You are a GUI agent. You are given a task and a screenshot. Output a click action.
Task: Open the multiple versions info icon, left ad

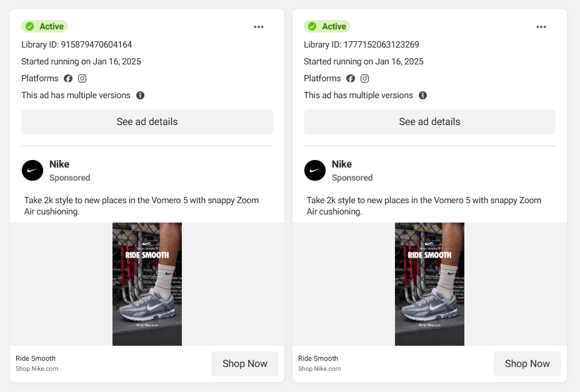tap(140, 95)
